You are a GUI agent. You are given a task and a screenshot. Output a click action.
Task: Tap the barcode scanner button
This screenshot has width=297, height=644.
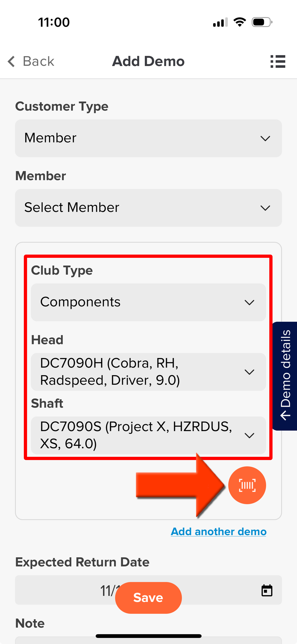(247, 485)
